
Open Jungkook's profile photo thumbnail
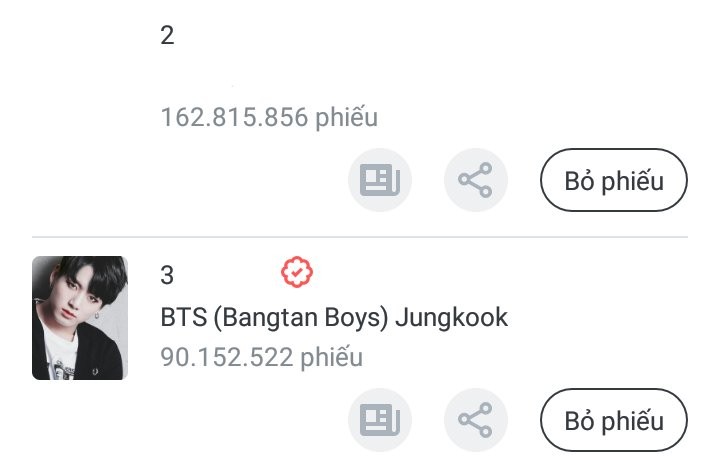coord(80,318)
